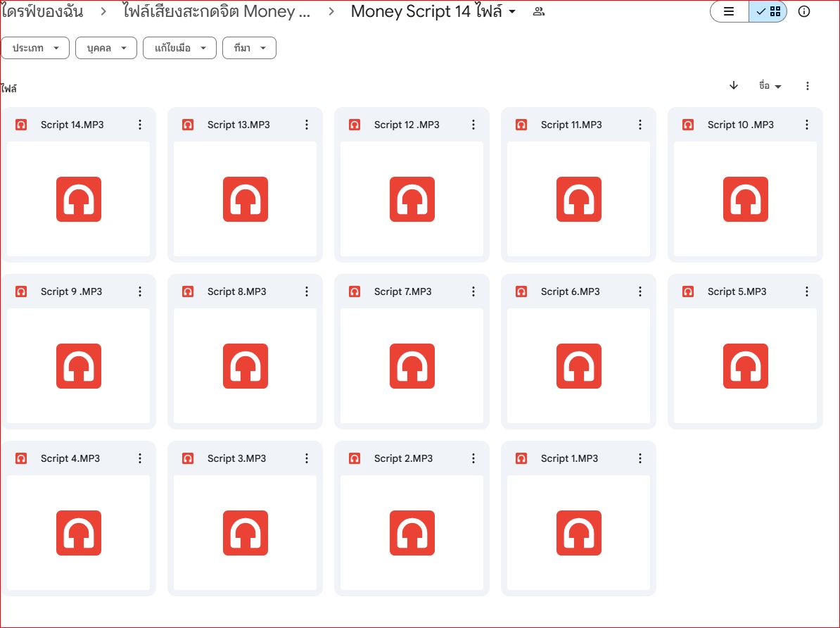Open more options for Script 9 .MP3

point(140,291)
